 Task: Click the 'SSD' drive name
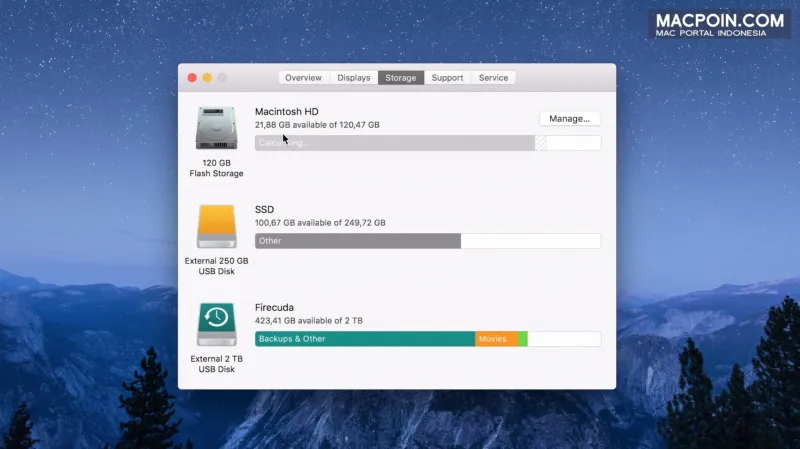(x=264, y=209)
